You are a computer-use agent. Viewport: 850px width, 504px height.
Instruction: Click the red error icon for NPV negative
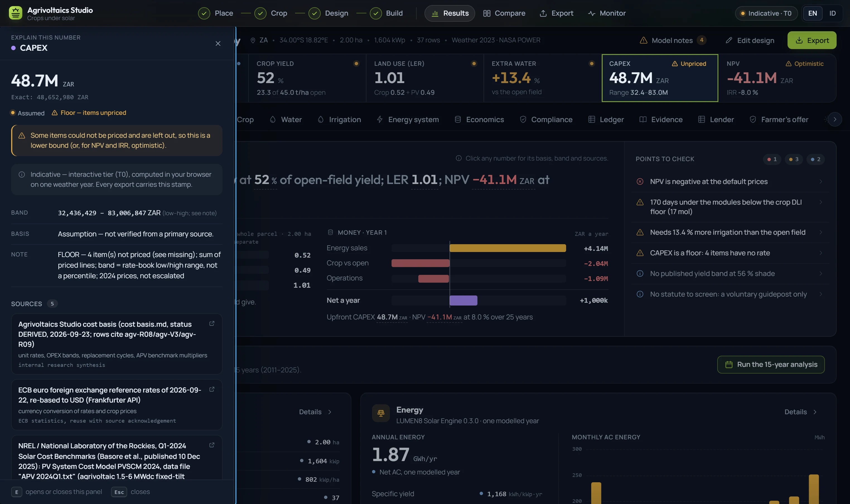[640, 182]
